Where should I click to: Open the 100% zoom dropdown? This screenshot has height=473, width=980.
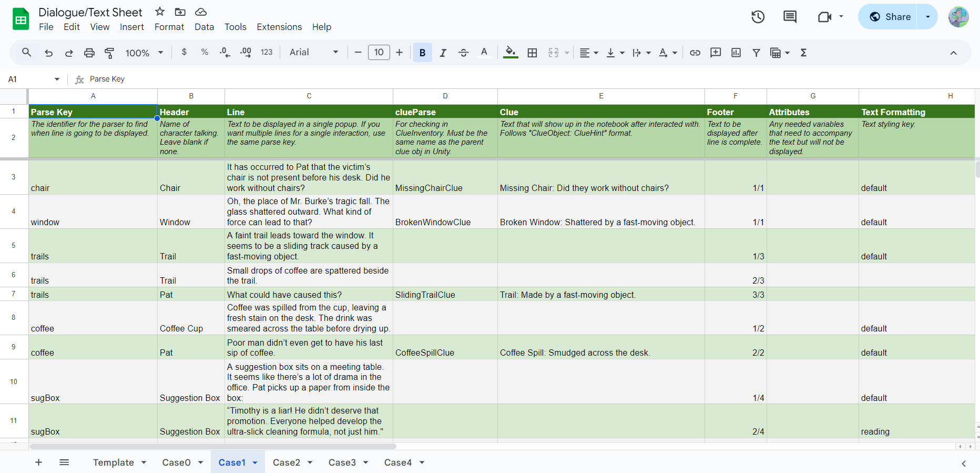coord(144,53)
